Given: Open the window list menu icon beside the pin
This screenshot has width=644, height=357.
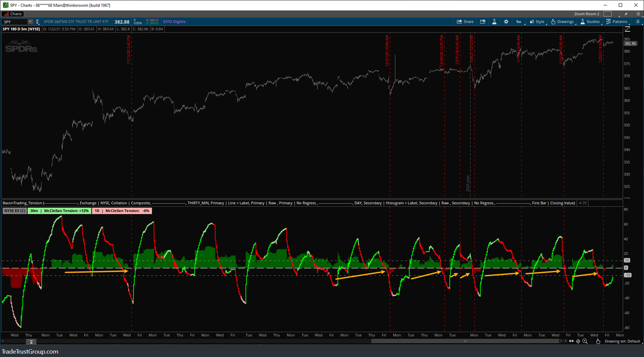Looking at the screenshot, I should tap(638, 14).
